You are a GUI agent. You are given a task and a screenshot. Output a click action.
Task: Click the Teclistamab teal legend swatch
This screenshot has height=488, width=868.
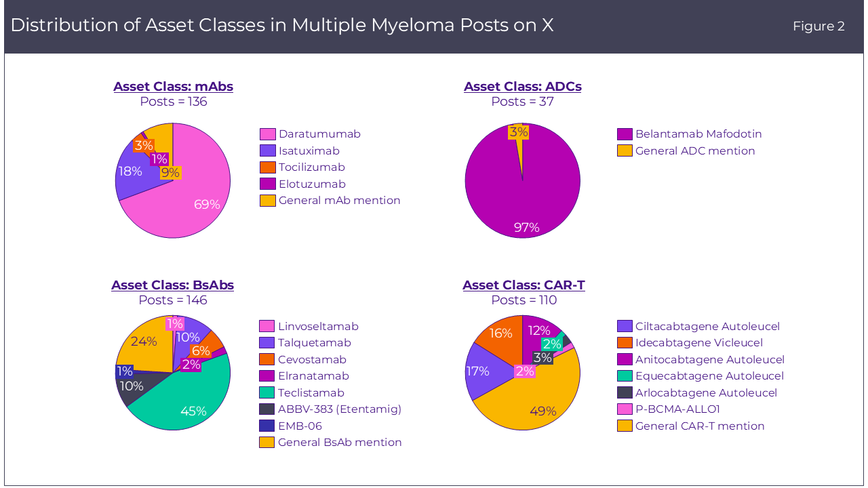click(x=267, y=393)
